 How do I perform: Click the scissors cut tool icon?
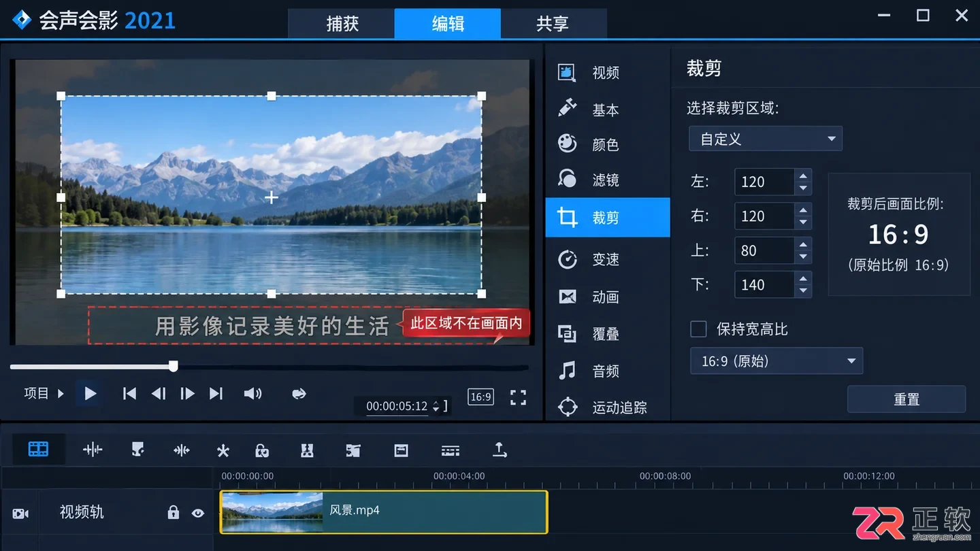pyautogui.click(x=223, y=450)
